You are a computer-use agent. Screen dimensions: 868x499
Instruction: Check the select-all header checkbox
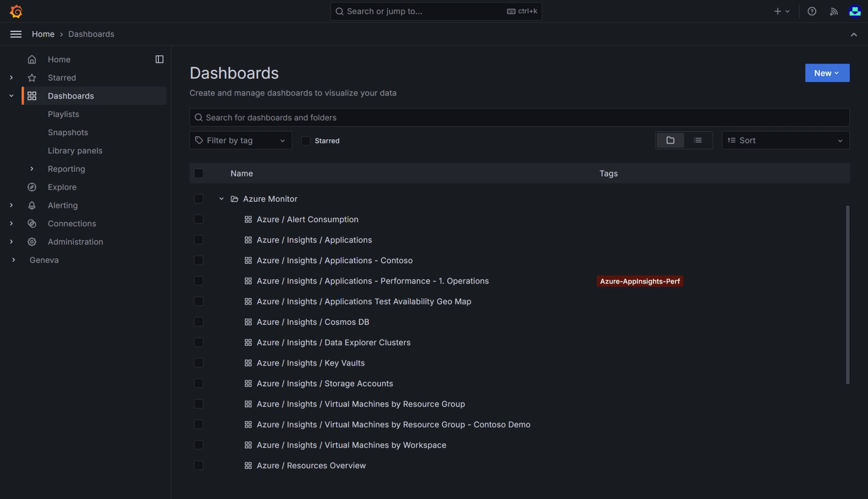coord(199,173)
